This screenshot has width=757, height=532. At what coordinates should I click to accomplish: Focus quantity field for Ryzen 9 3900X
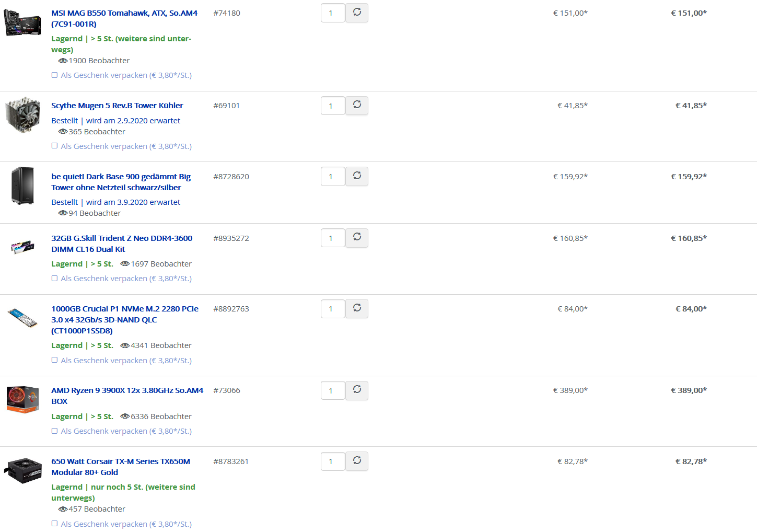[333, 391]
